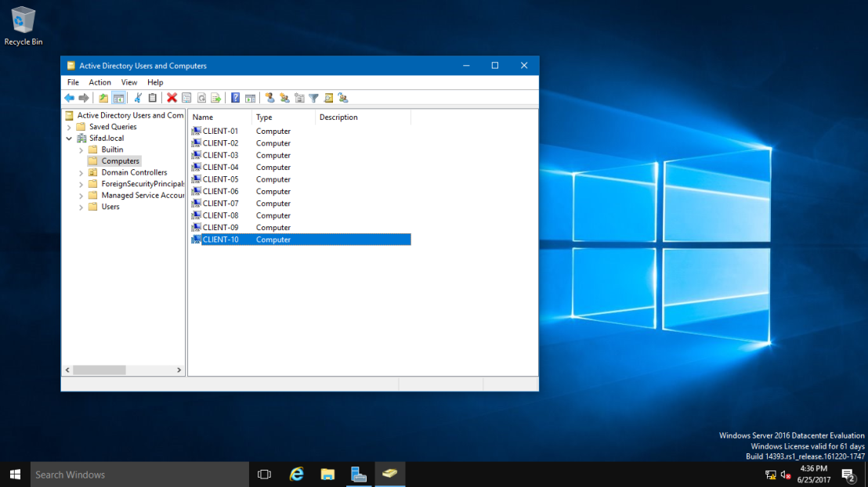Click the console tree horizontal scrollbar thumb
Viewport: 868px width, 487px height.
[99, 370]
